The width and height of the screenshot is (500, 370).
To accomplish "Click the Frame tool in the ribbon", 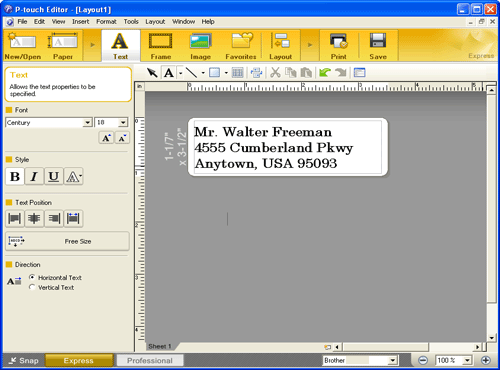I will point(160,46).
